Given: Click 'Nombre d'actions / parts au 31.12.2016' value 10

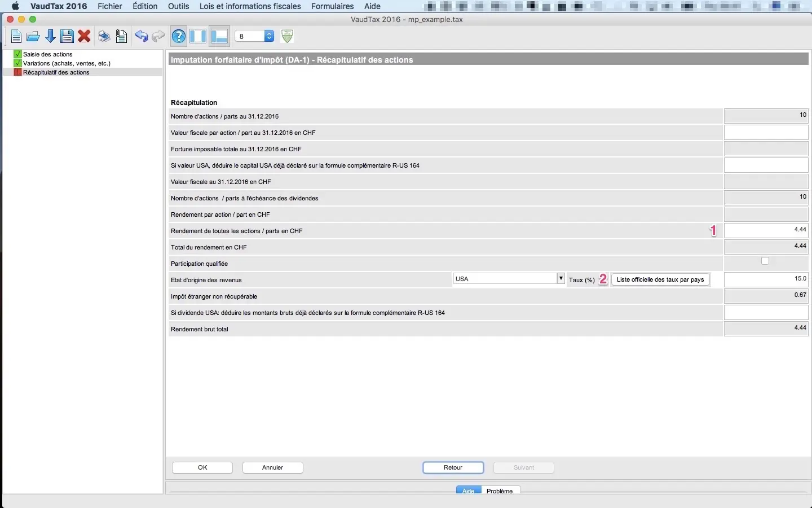Looking at the screenshot, I should tap(766, 116).
